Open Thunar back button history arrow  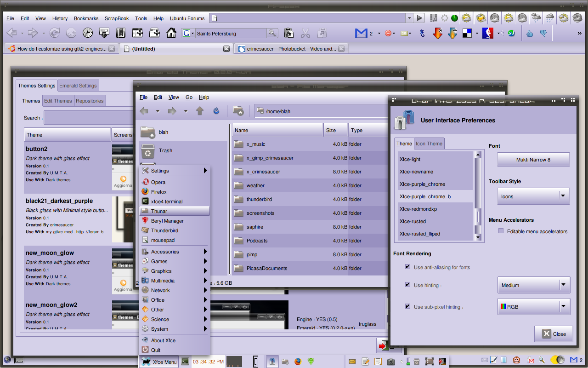[x=158, y=111]
